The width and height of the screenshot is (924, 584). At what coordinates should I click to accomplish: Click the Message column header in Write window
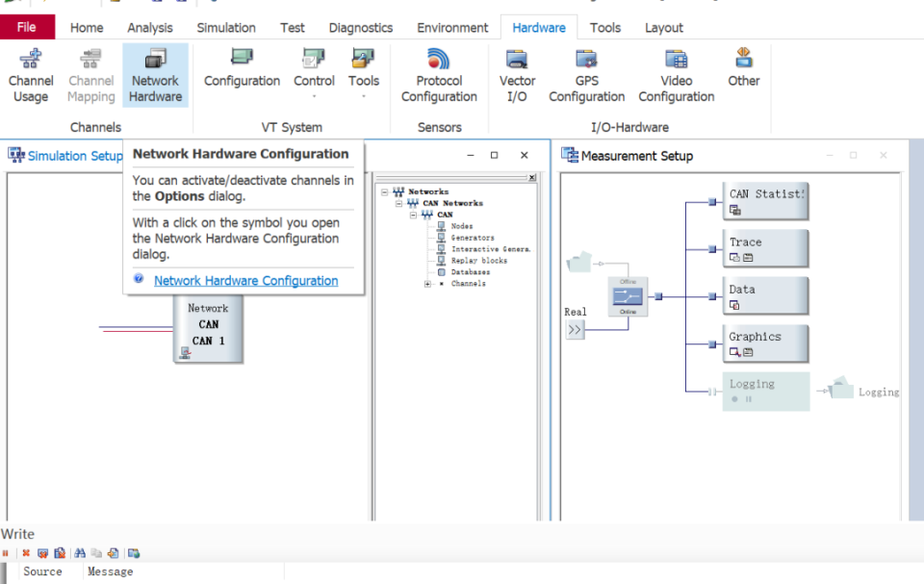(111, 571)
